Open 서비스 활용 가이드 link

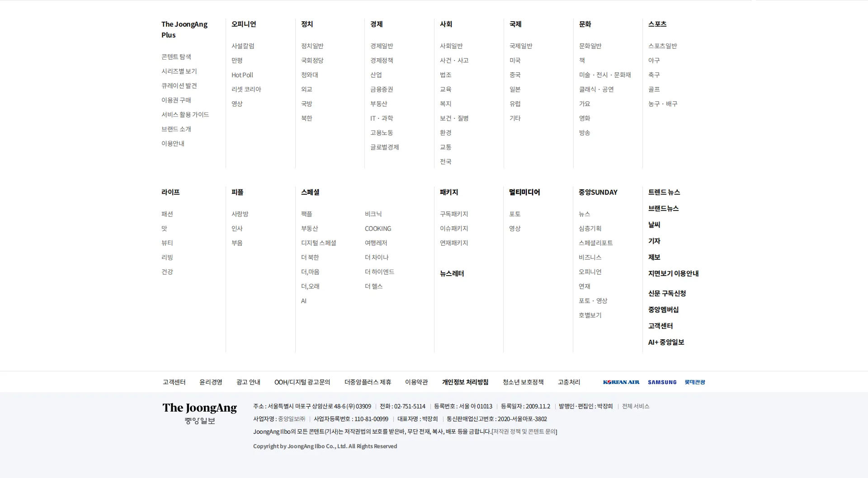tap(185, 115)
